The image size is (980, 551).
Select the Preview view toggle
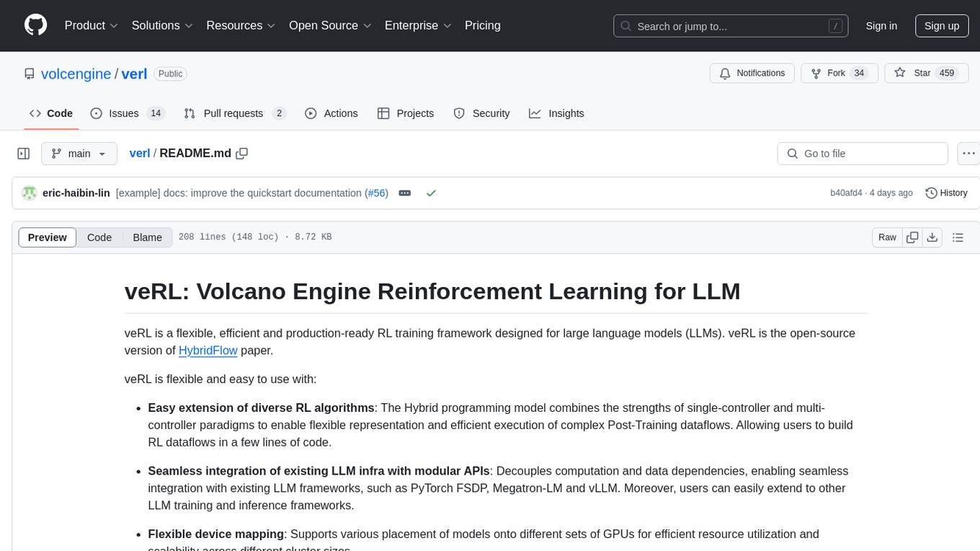[48, 237]
